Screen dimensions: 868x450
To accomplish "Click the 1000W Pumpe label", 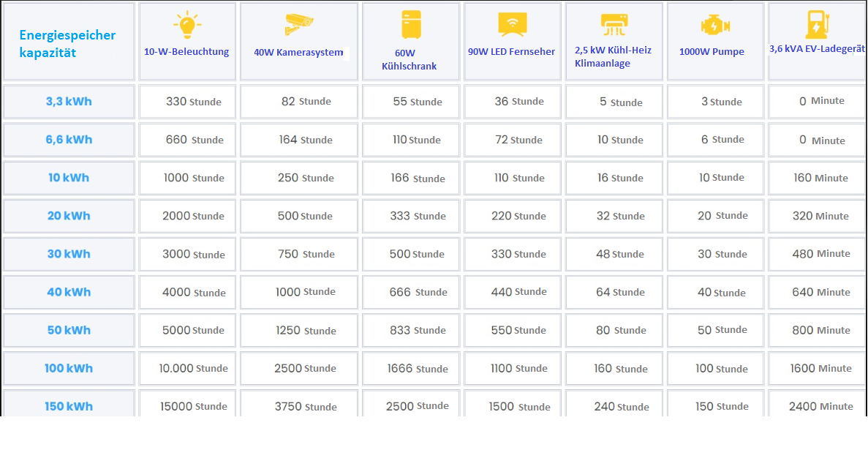I will (x=712, y=52).
